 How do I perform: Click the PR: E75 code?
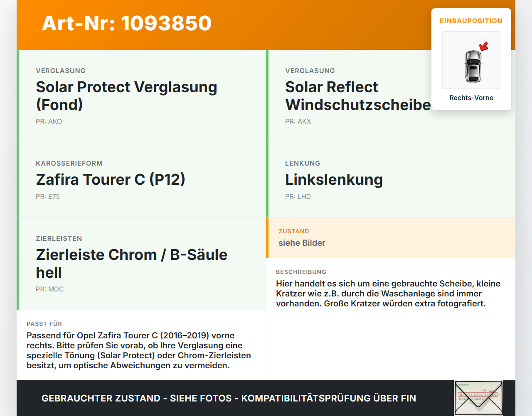[48, 196]
